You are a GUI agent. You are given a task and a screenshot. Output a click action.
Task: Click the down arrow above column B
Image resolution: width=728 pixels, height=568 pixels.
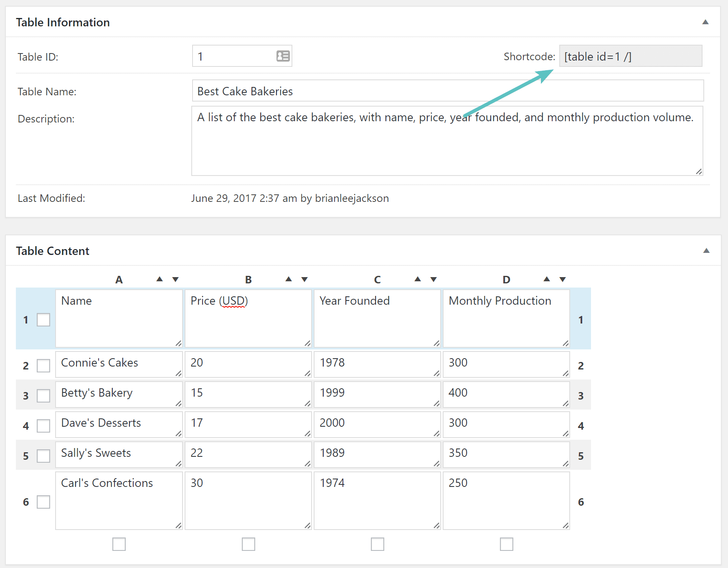click(x=304, y=279)
